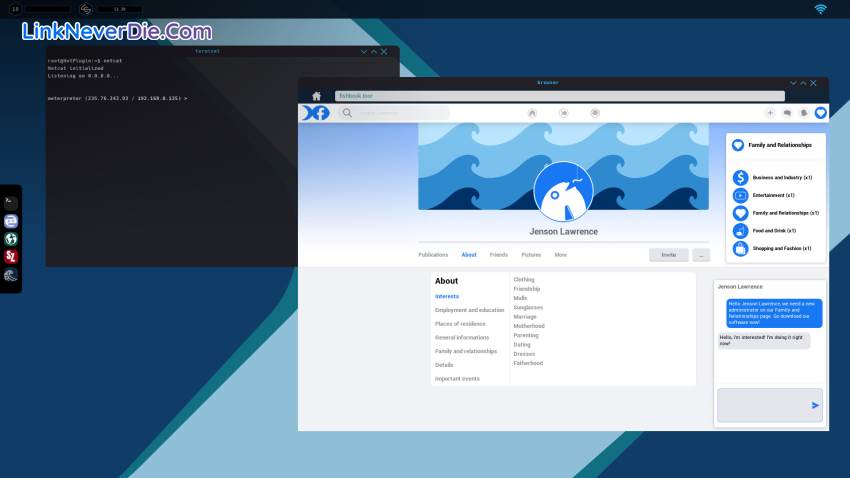Click the plus icon in fishbook header
This screenshot has width=850, height=478.
(x=770, y=113)
